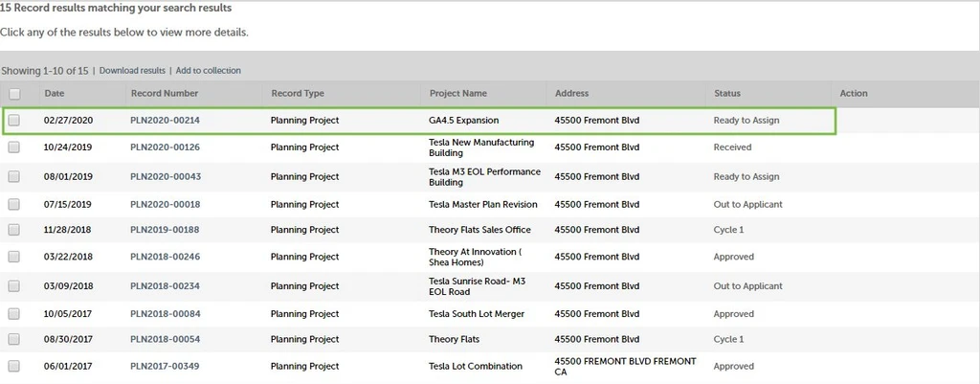Click the 45500 FREMONT BLVD FREMONT CA address

tap(625, 367)
